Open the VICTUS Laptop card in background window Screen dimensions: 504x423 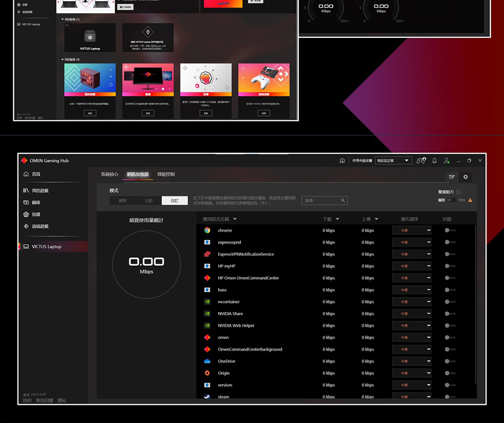pyautogui.click(x=90, y=38)
